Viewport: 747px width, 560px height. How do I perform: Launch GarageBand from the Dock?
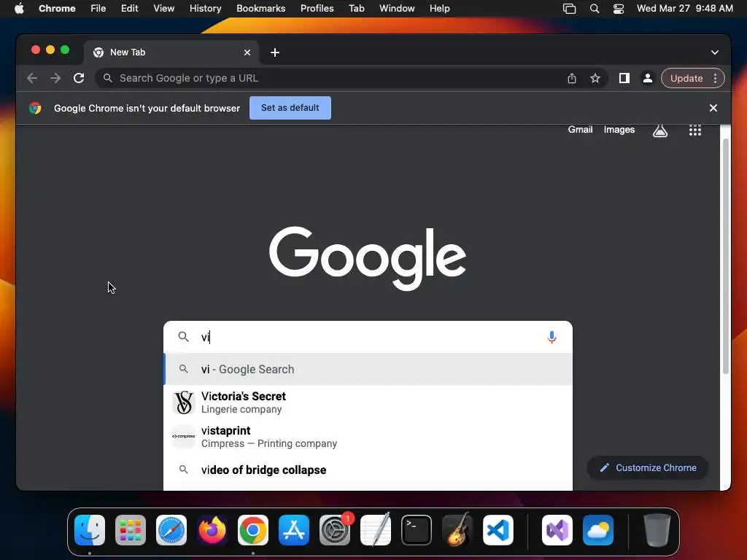click(x=457, y=529)
